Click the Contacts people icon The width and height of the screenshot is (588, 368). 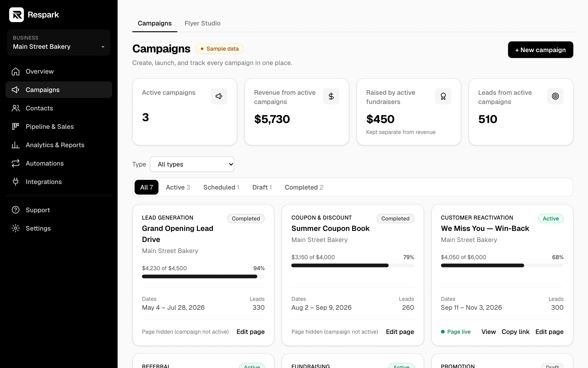pos(16,108)
